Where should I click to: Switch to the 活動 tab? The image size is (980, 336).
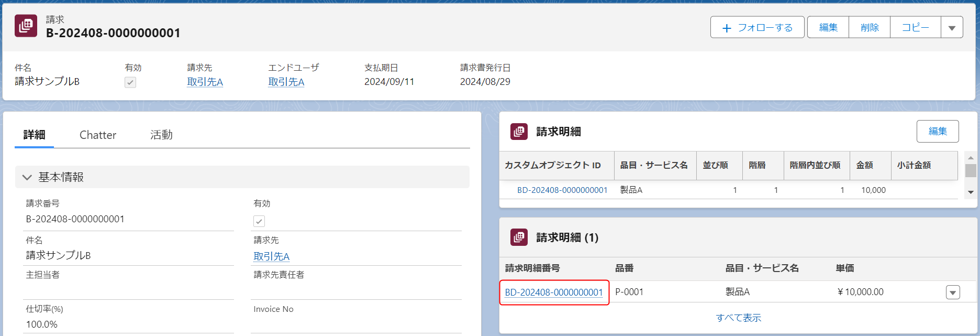pyautogui.click(x=161, y=135)
